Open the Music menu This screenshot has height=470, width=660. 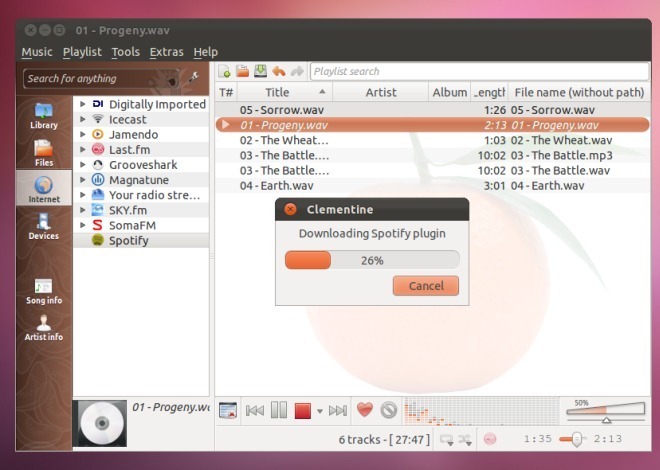37,52
